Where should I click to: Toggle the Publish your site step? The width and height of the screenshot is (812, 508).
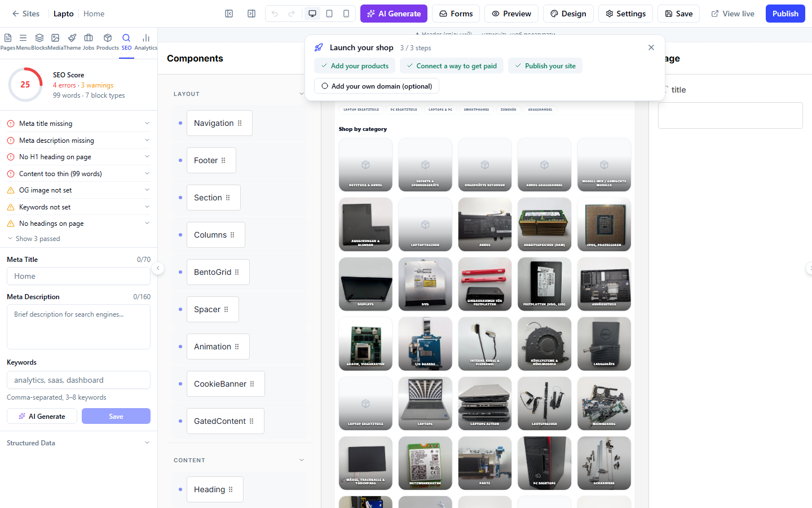(545, 65)
